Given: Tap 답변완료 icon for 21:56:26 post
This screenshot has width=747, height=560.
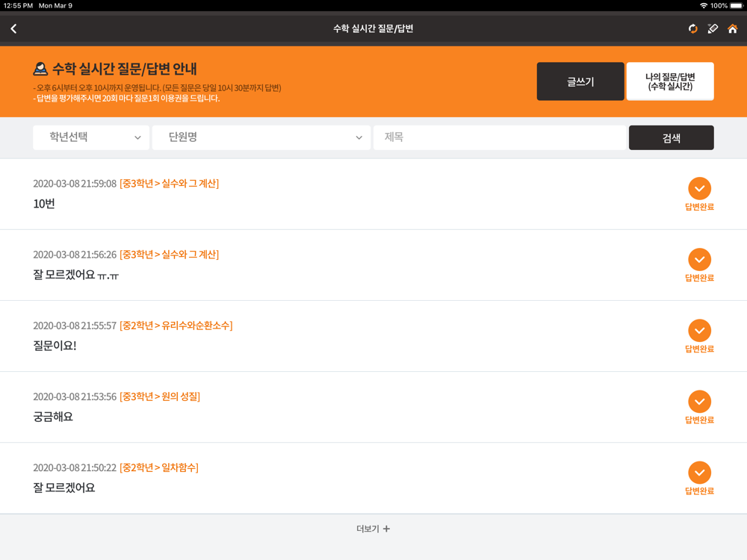Looking at the screenshot, I should 699,260.
